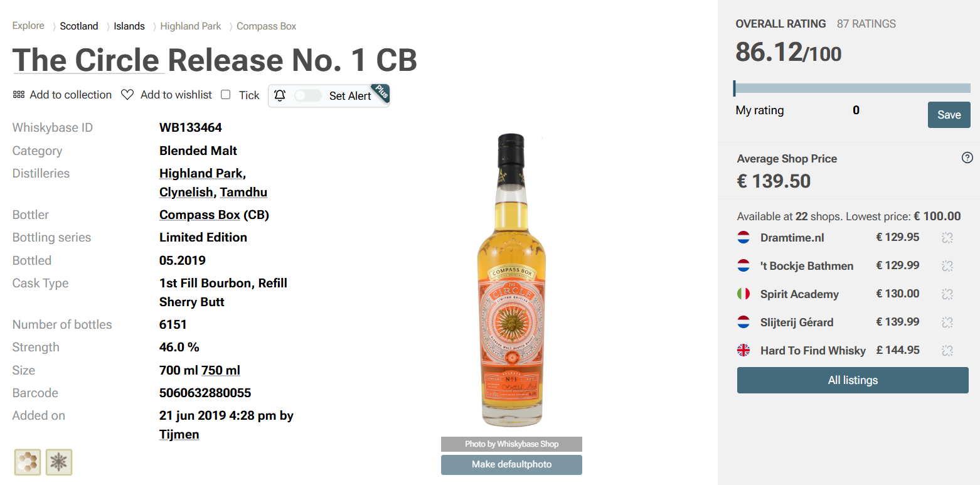
Task: Click the link icon beside Dramtime.nl
Action: 947,238
